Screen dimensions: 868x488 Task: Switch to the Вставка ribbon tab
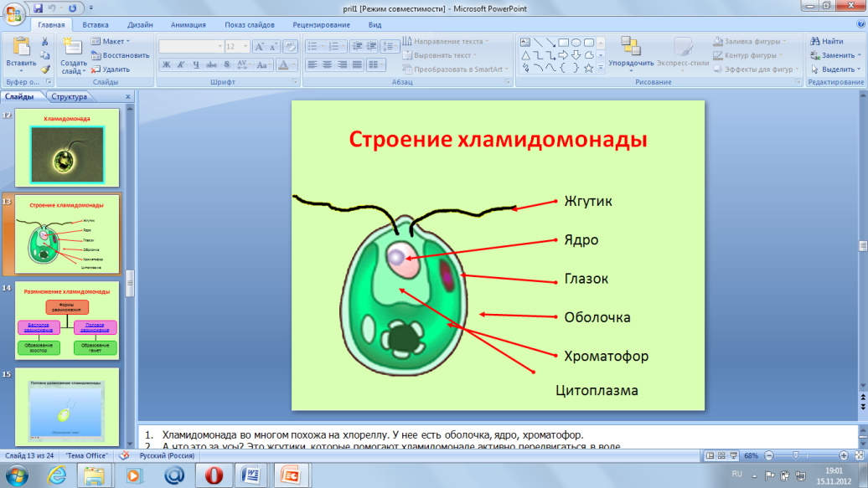coord(96,25)
